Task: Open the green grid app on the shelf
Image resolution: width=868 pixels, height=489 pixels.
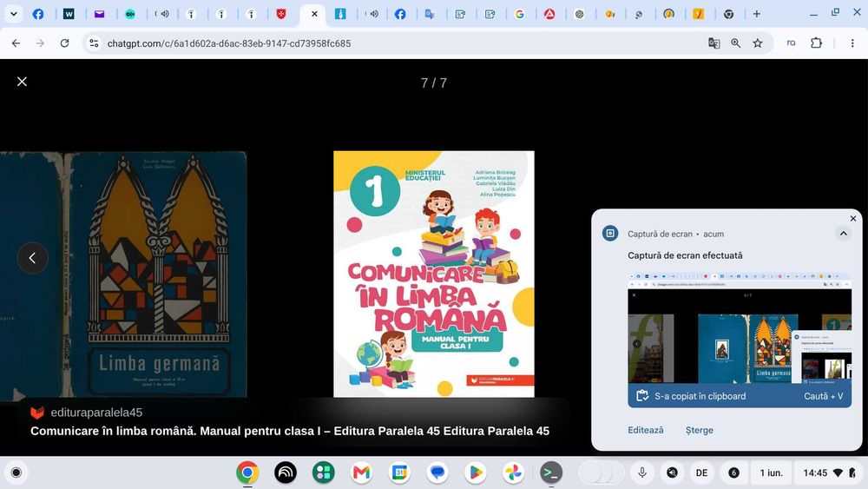Action: (x=323, y=472)
